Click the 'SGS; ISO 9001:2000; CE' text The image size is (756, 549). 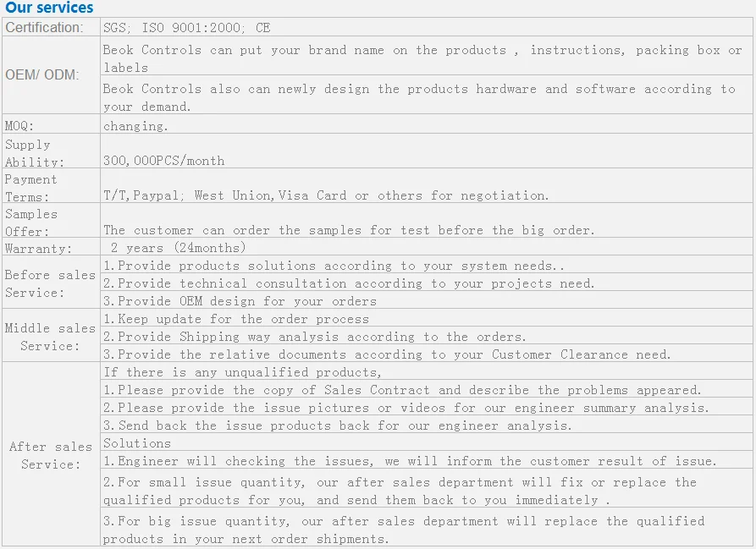[186, 27]
